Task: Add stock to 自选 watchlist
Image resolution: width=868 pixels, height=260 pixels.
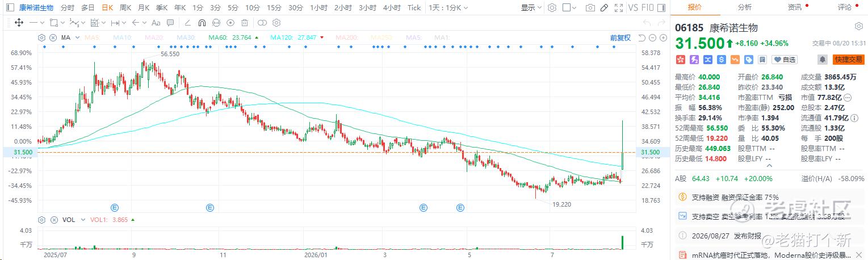Action: click(784, 59)
